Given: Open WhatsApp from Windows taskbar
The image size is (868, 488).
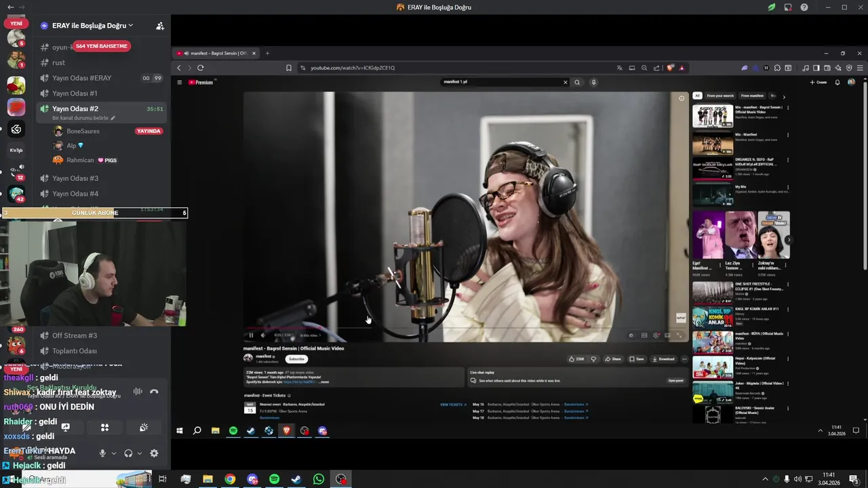Looking at the screenshot, I should click(319, 479).
